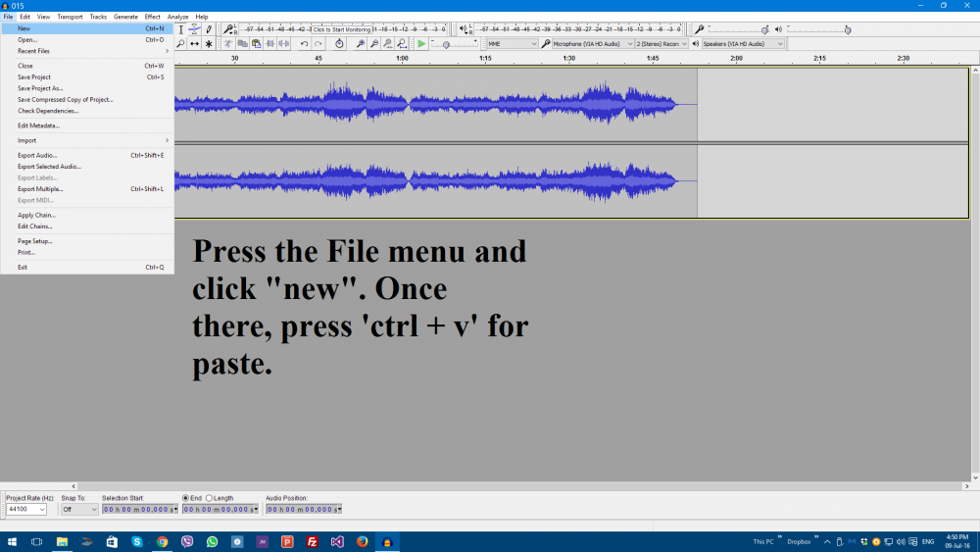Click the playback meter speaker icon
The height and width of the screenshot is (552, 980).
pyautogui.click(x=464, y=28)
